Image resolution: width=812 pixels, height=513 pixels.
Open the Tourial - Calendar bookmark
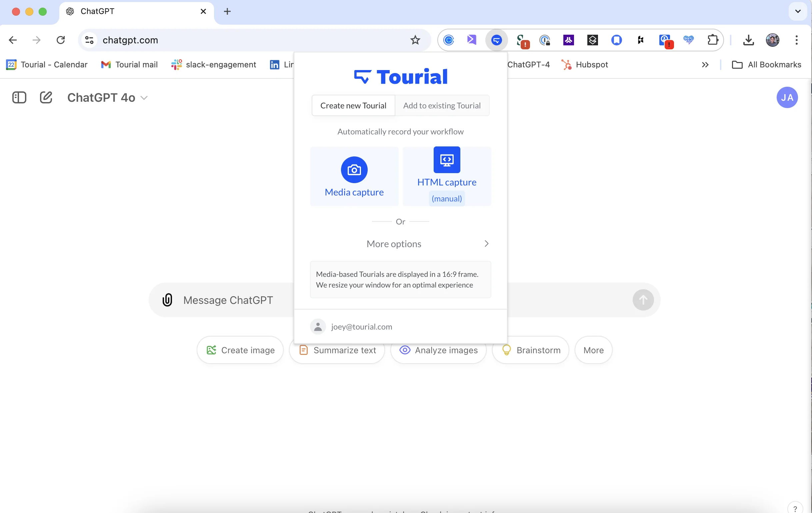coord(47,64)
